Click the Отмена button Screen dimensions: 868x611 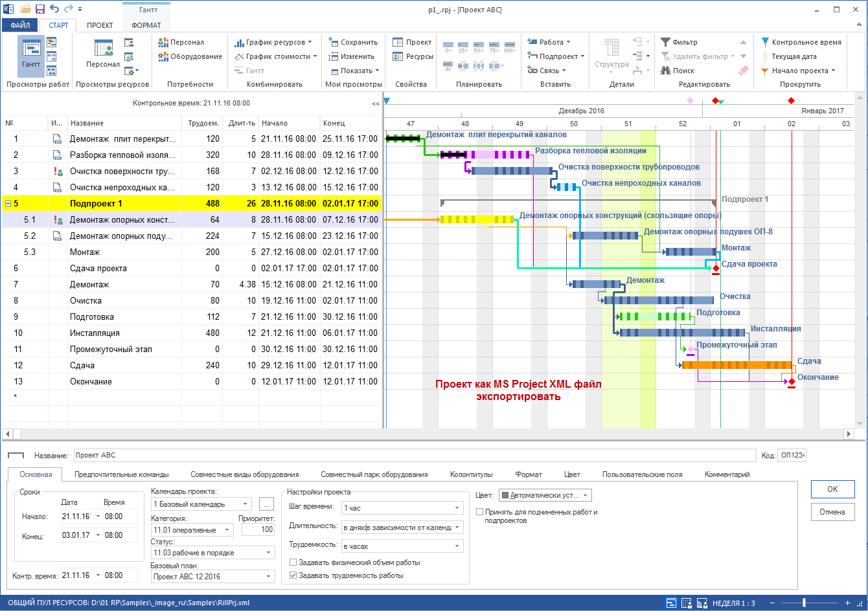pos(832,512)
